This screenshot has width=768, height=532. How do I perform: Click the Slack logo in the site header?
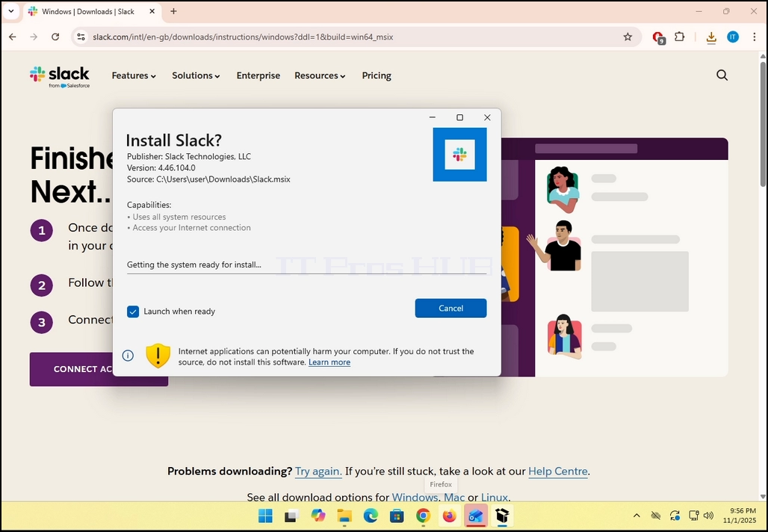click(x=59, y=77)
